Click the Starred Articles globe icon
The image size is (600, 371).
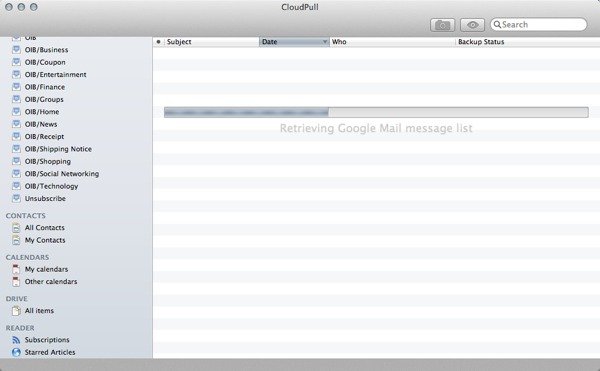[x=16, y=352]
